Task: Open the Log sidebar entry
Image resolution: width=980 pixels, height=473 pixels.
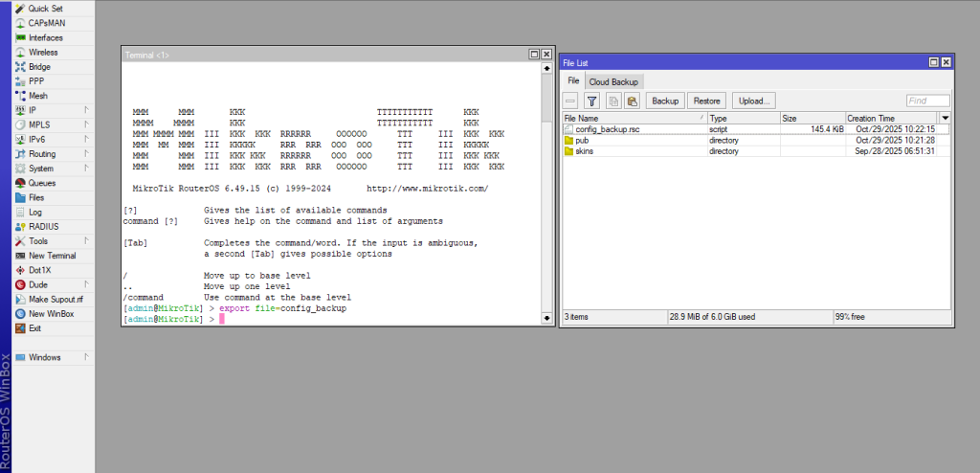Action: click(x=35, y=212)
